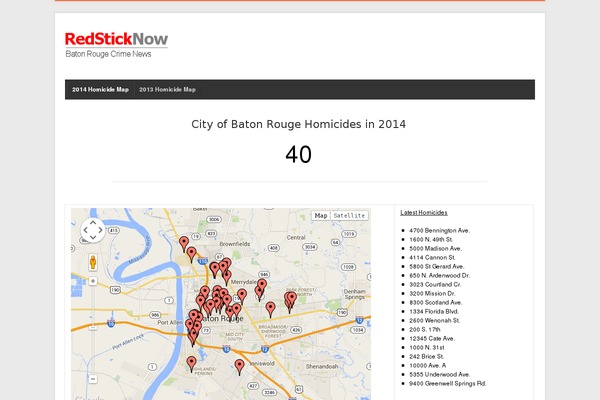Click the Street View pegman icon
The width and height of the screenshot is (600, 400).
point(93,262)
